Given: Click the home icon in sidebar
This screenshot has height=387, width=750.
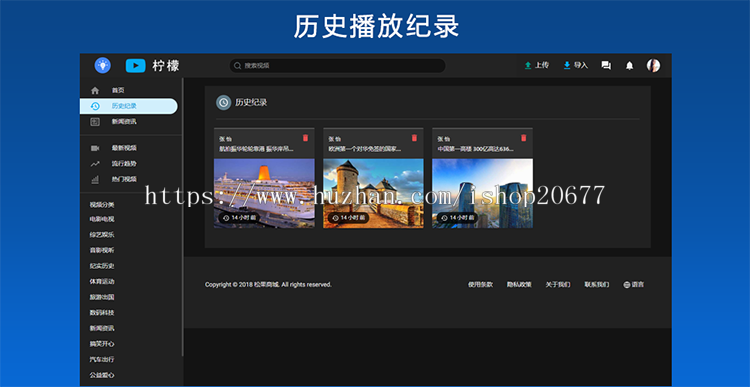Looking at the screenshot, I should 95,90.
